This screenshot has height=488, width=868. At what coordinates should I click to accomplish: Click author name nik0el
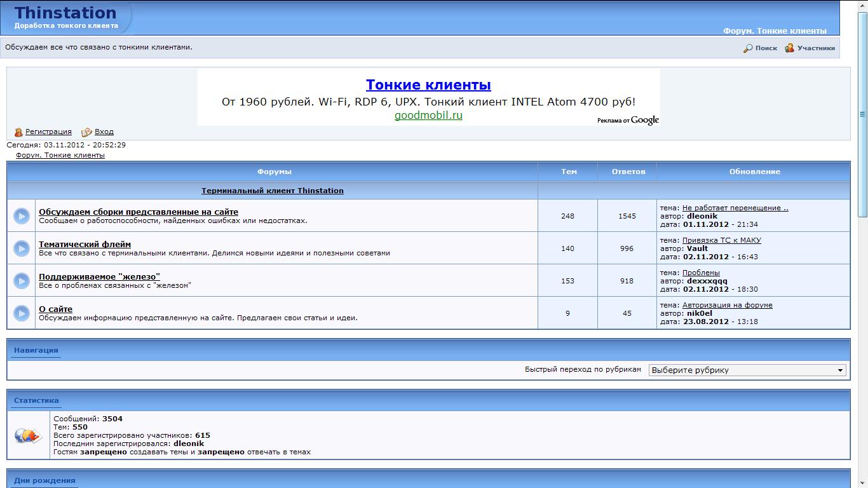pos(700,313)
